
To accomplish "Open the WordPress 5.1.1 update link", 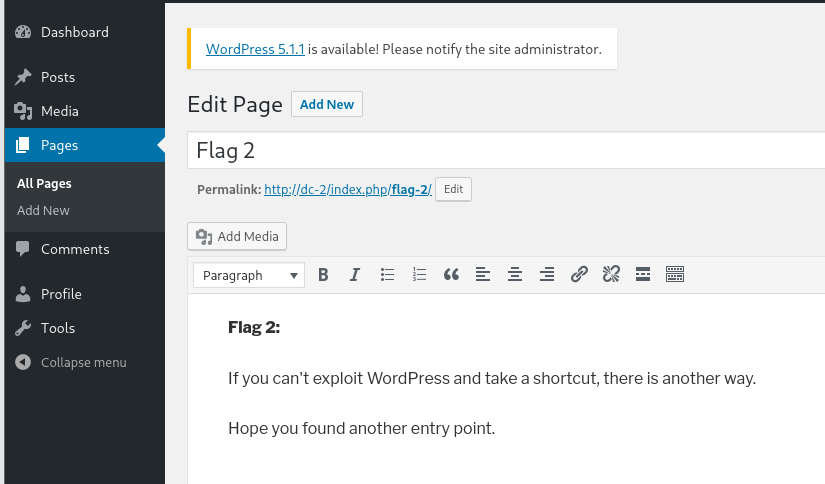I will pyautogui.click(x=255, y=49).
